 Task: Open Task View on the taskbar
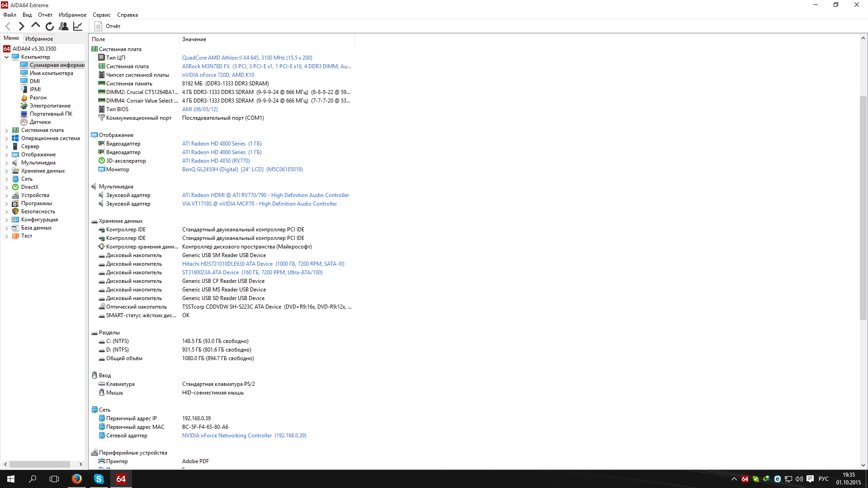coord(54,479)
